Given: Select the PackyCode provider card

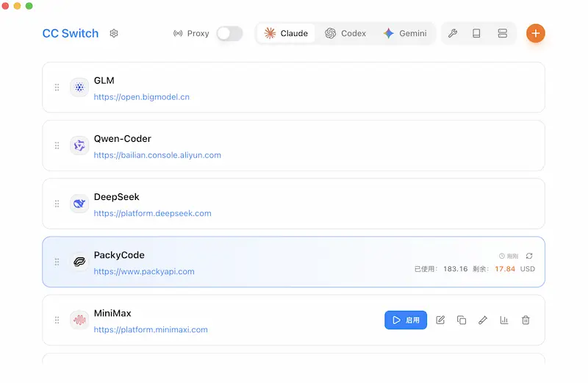Looking at the screenshot, I should pos(294,262).
